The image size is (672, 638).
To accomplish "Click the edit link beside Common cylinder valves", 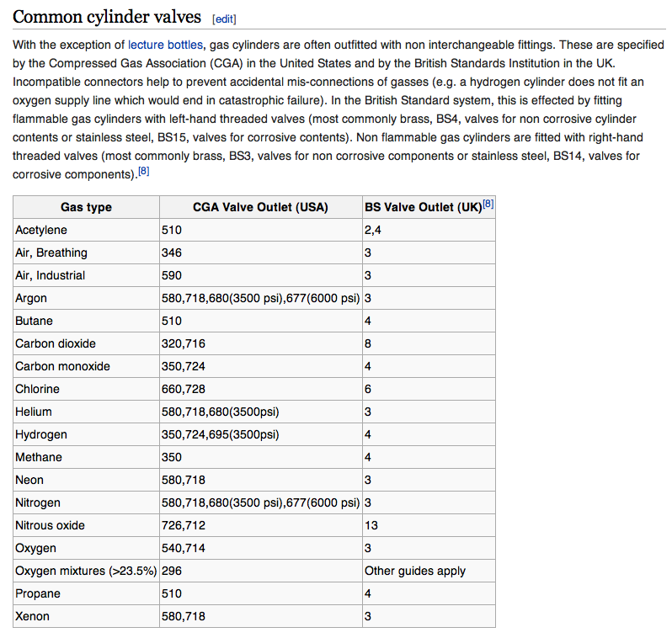I will click(x=224, y=19).
